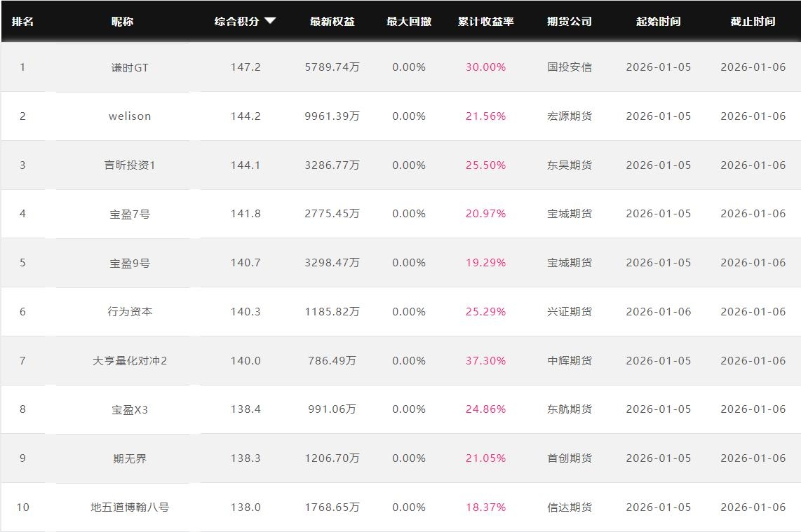The image size is (801, 532).
Task: Click sort arrow beside 综合积分 header
Action: click(270, 21)
